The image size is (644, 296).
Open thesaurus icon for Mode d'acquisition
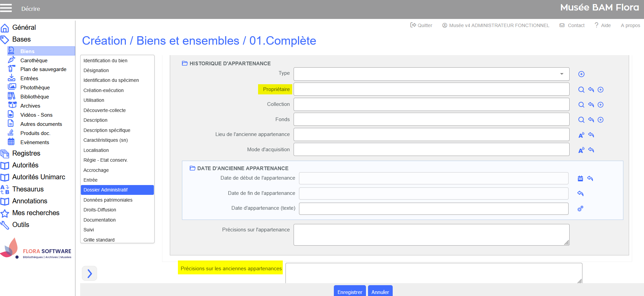581,150
